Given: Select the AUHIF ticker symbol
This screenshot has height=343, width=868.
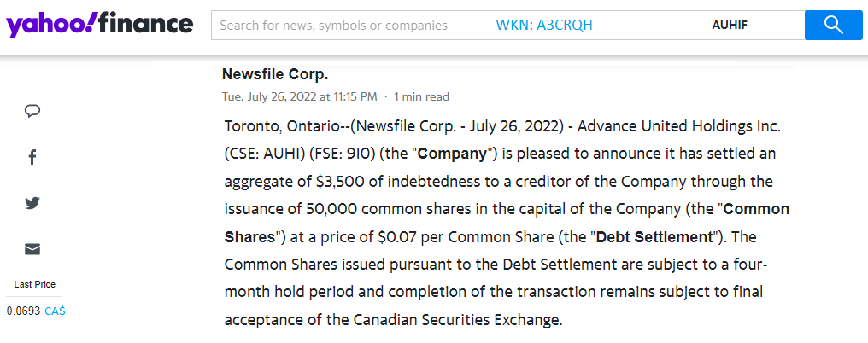Looking at the screenshot, I should pos(729,26).
